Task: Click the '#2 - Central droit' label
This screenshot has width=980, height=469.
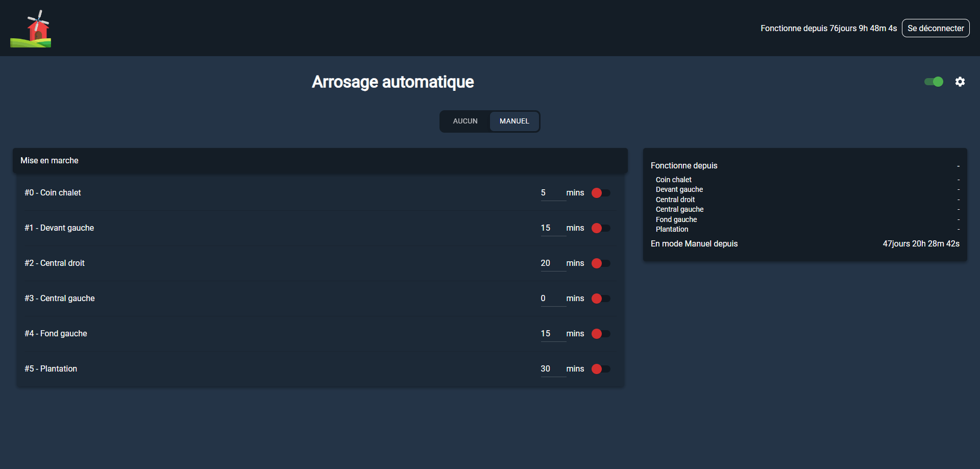Action: tap(55, 263)
